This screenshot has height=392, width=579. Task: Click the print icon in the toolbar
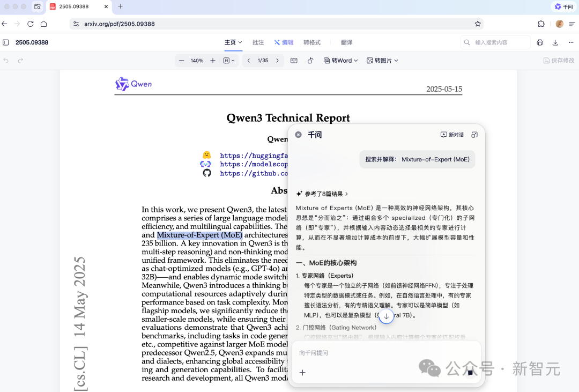point(539,42)
